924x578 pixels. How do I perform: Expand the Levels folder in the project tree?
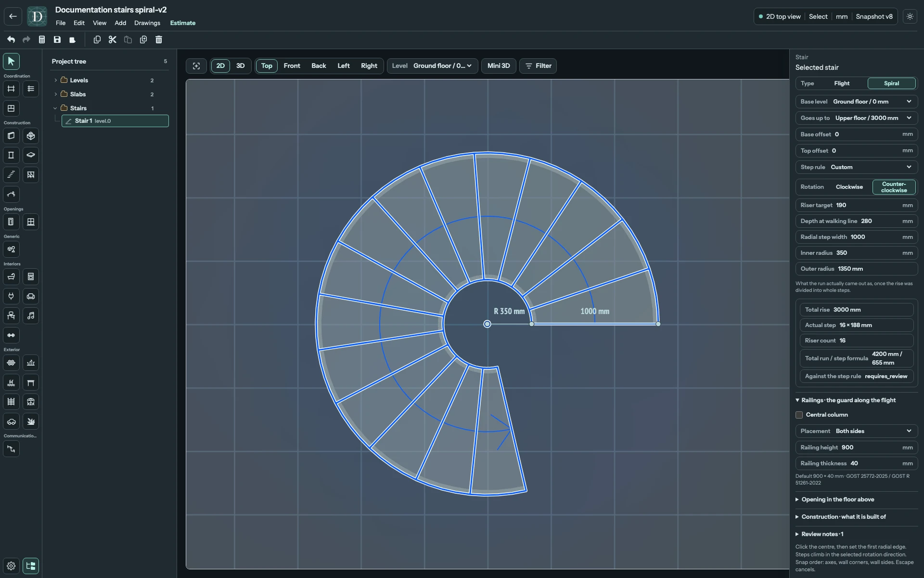55,80
